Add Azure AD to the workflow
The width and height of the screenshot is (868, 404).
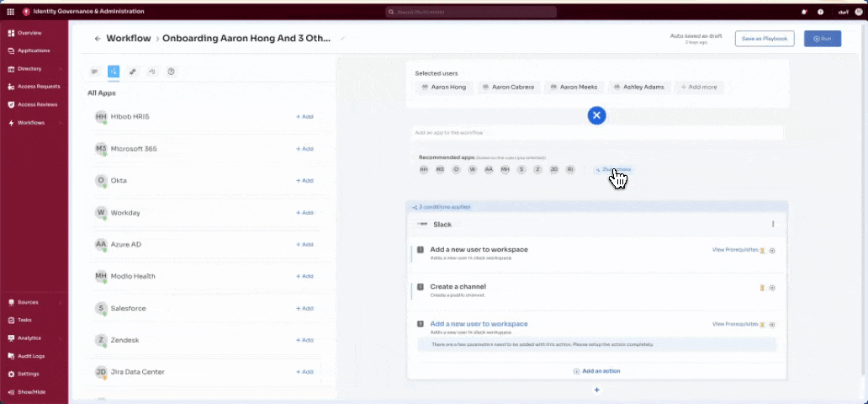pyautogui.click(x=304, y=244)
